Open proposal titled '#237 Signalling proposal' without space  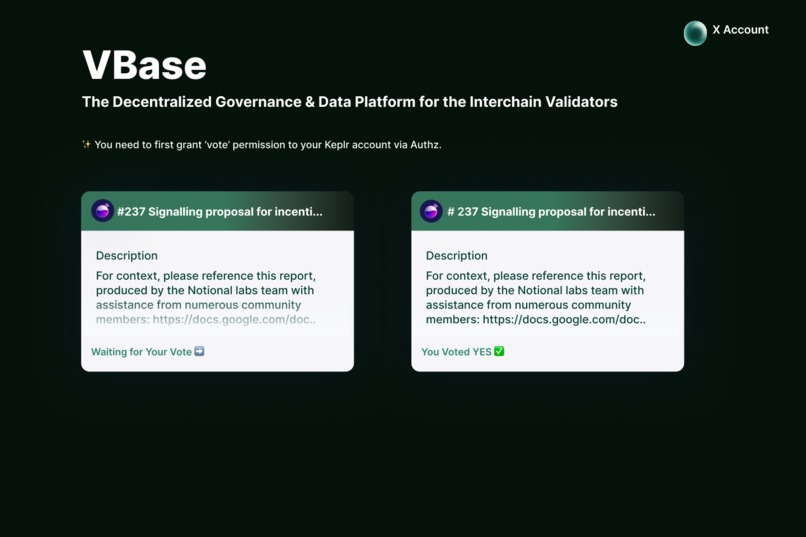pos(219,212)
